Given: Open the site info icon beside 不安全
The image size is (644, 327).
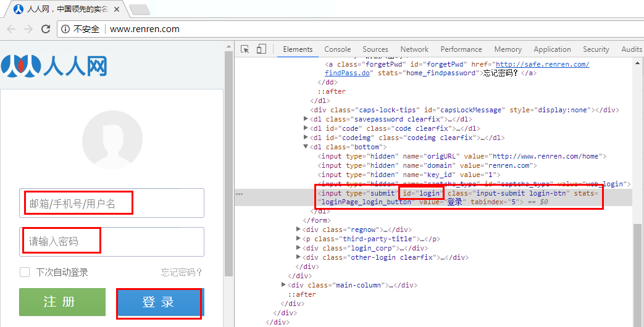Looking at the screenshot, I should (x=65, y=29).
